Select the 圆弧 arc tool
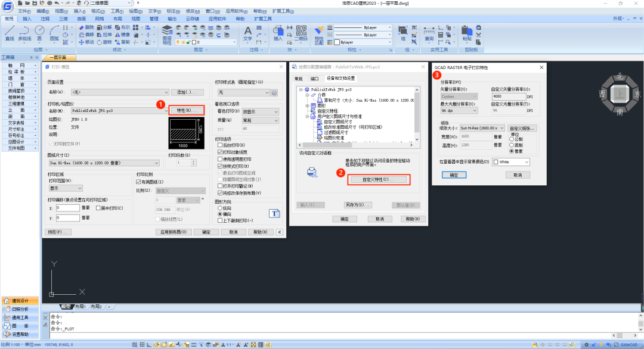The width and height of the screenshot is (644, 349). (x=54, y=33)
